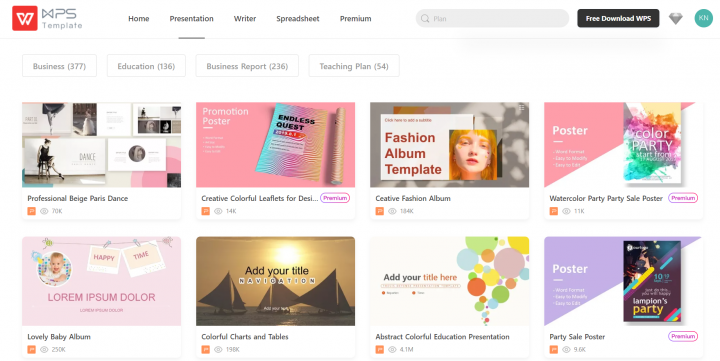The width and height of the screenshot is (720, 361).
Task: Click presentation icon under Colorful Charts and Tables
Action: [205, 350]
